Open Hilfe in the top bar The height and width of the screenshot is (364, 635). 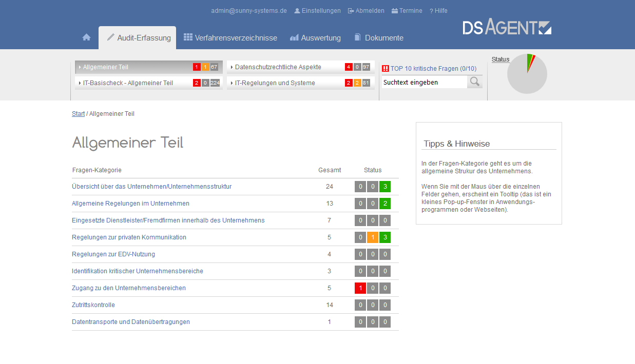438,11
